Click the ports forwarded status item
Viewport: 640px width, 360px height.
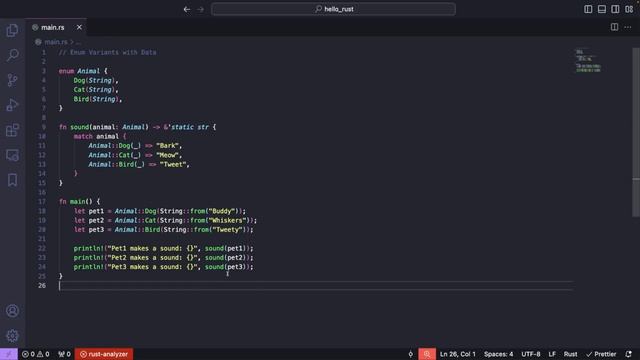pyautogui.click(x=64, y=354)
